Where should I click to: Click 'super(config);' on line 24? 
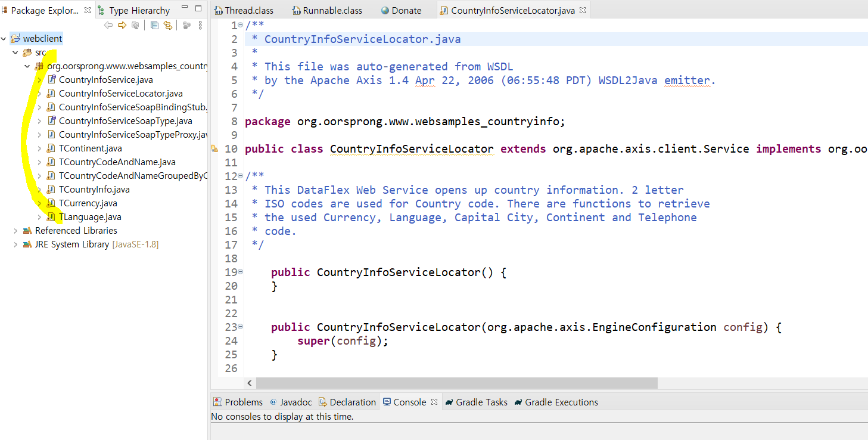tap(343, 341)
